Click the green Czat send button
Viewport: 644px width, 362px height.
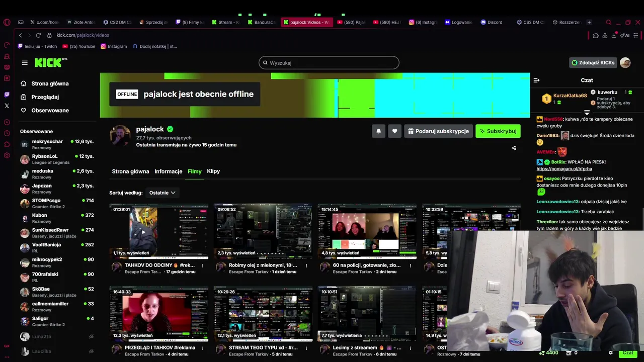[628, 353]
